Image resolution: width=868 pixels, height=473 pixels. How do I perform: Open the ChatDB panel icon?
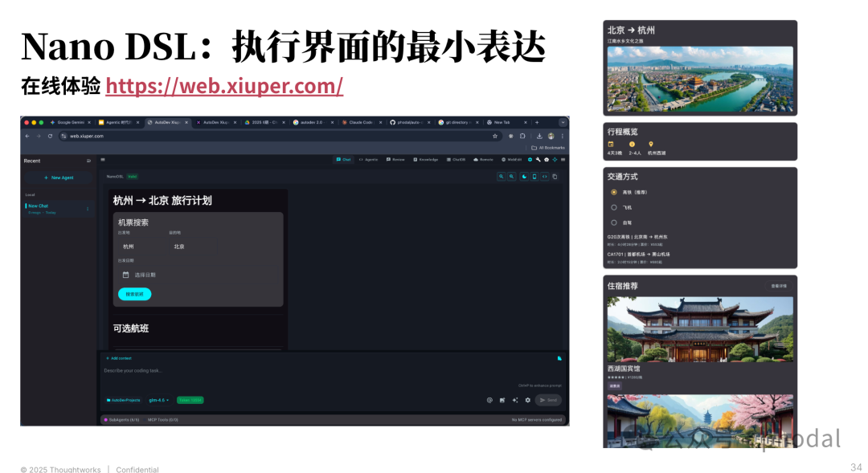(457, 160)
